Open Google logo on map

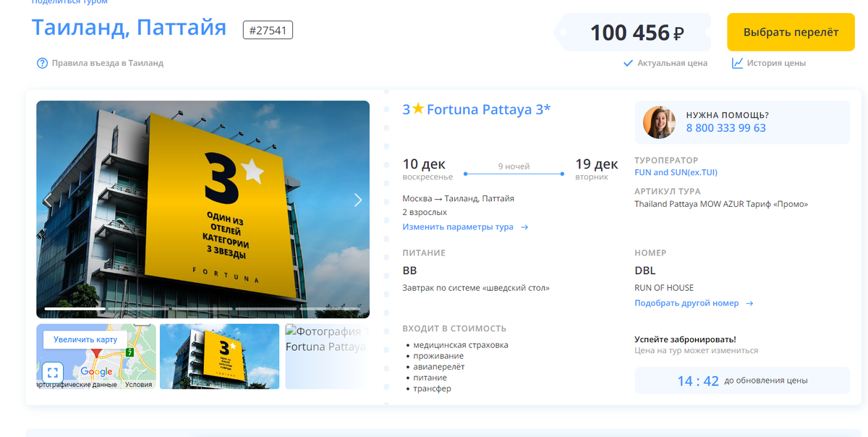96,372
